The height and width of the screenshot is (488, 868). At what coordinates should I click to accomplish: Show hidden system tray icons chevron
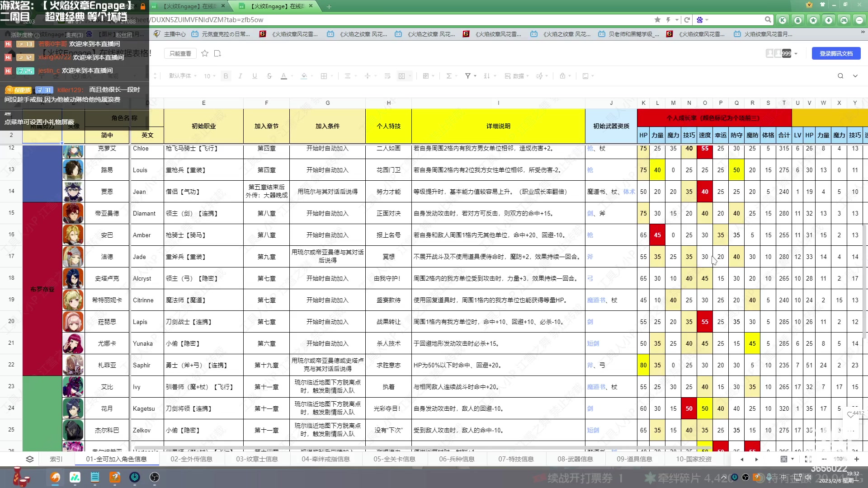724,477
